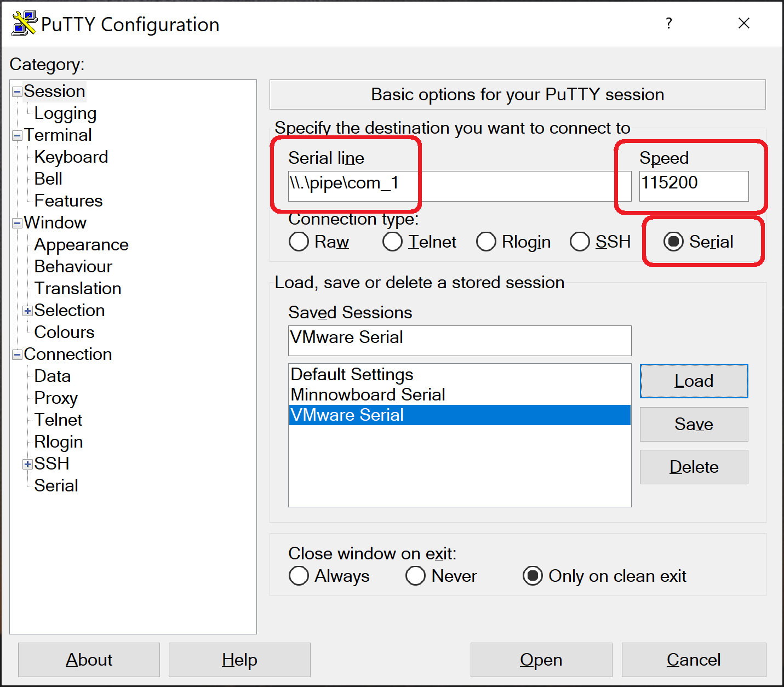
Task: Select the Minnowboard Serial saved session
Action: coord(368,394)
